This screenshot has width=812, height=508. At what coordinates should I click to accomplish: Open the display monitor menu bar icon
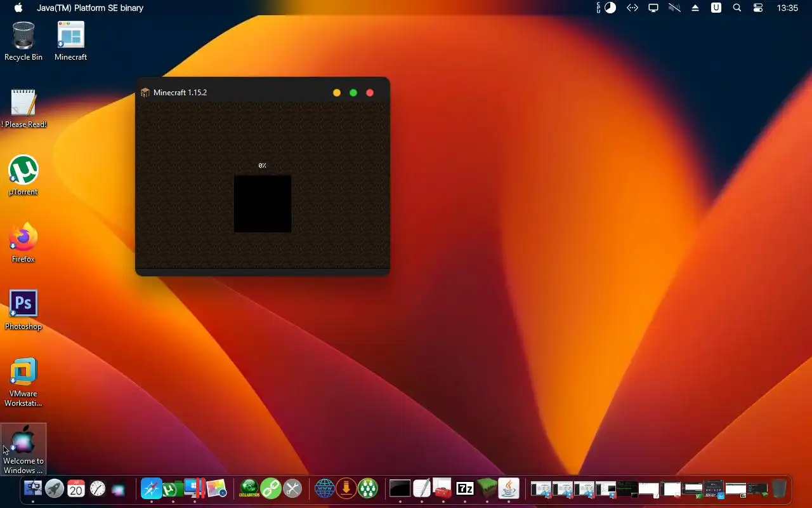pos(653,8)
